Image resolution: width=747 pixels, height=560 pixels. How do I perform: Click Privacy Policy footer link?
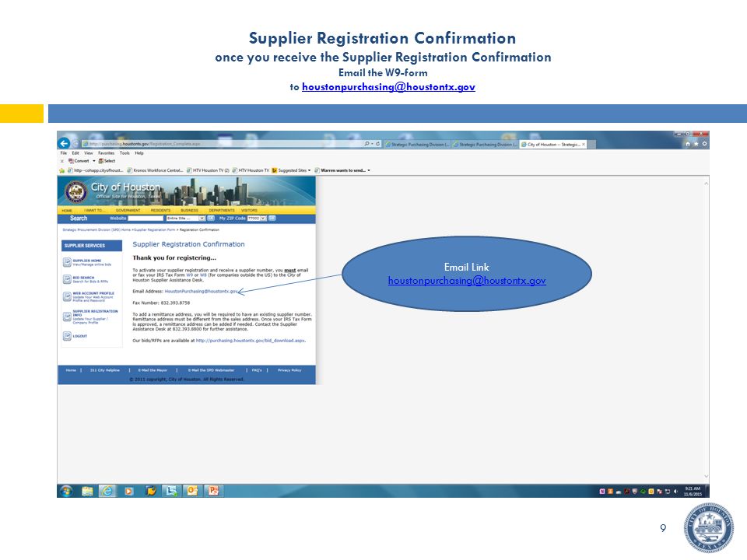pos(289,370)
